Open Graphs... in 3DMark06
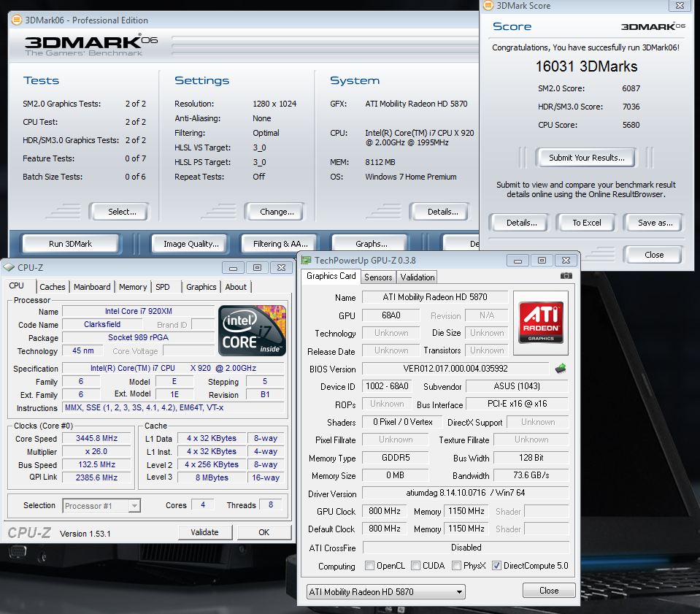The image size is (700, 614). tap(369, 244)
